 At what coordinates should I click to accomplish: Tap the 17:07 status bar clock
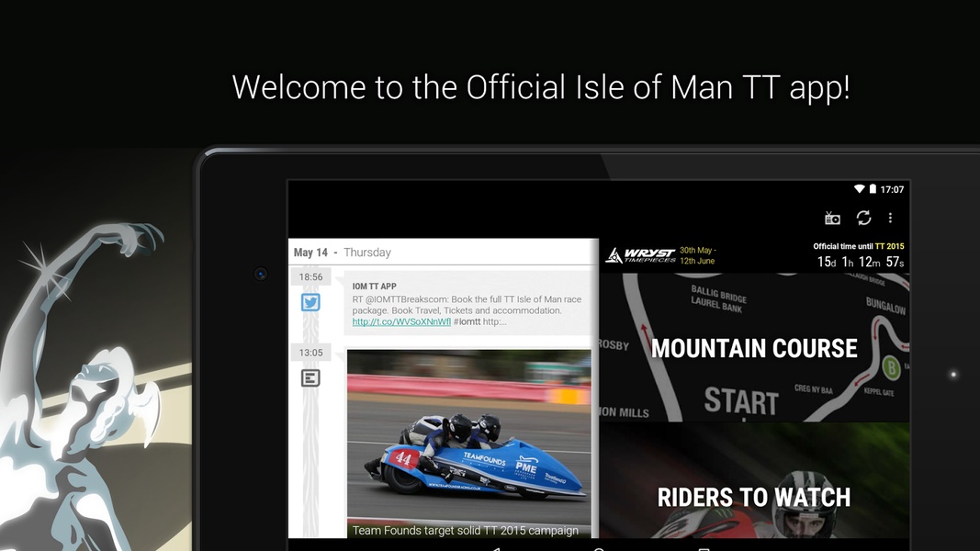pyautogui.click(x=892, y=189)
